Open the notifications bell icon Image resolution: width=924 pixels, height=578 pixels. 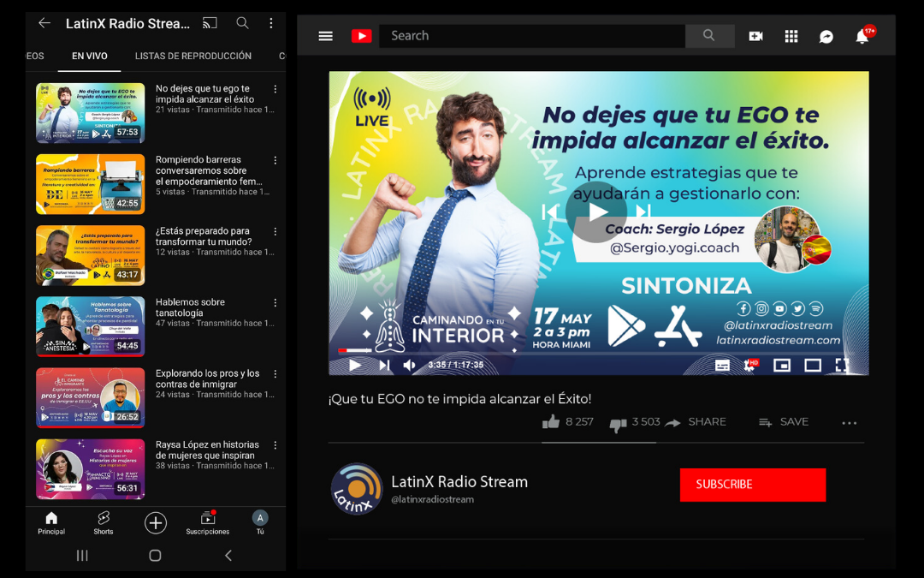click(862, 37)
